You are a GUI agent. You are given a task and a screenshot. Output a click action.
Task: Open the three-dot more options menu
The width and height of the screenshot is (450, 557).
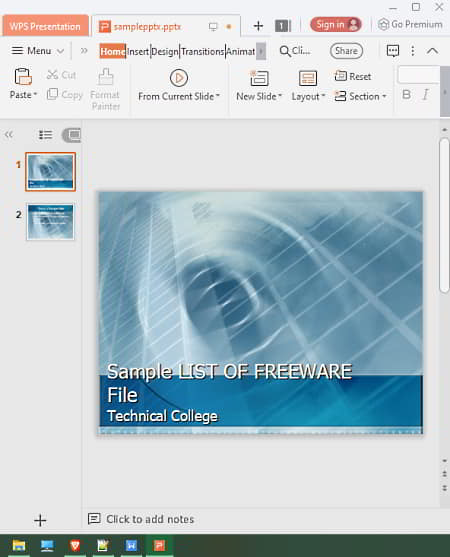(x=412, y=51)
